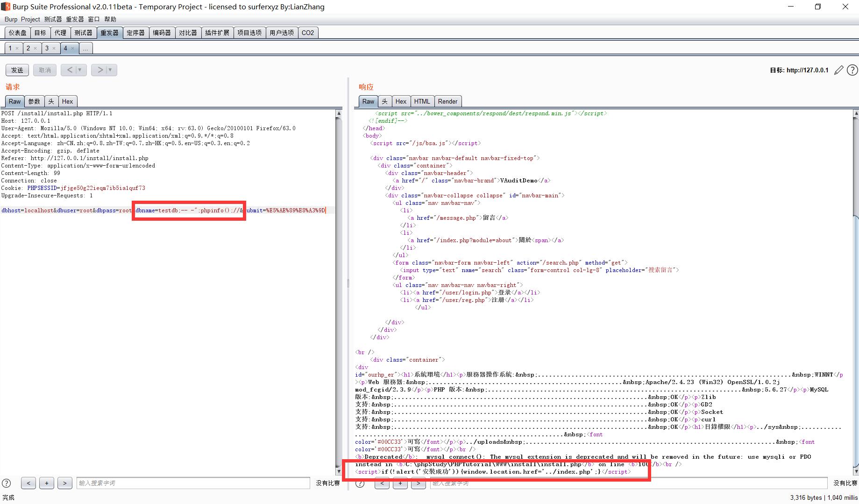The image size is (859, 504).
Task: Close repeater tab 4
Action: (x=72, y=48)
